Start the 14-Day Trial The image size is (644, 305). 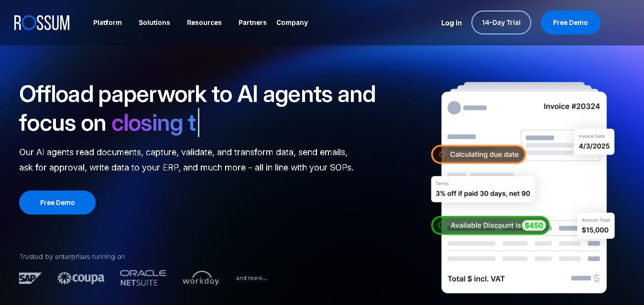pyautogui.click(x=501, y=23)
